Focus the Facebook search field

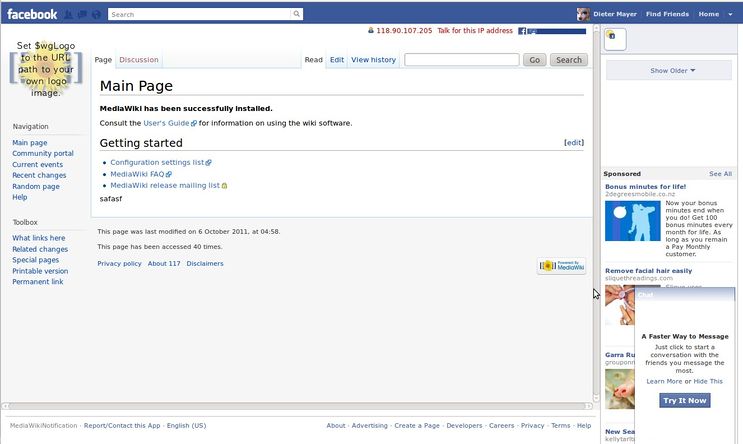click(199, 14)
